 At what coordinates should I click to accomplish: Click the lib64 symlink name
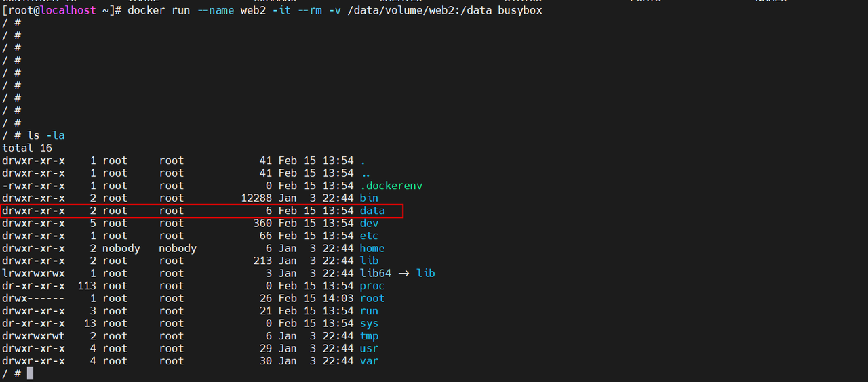click(x=375, y=274)
